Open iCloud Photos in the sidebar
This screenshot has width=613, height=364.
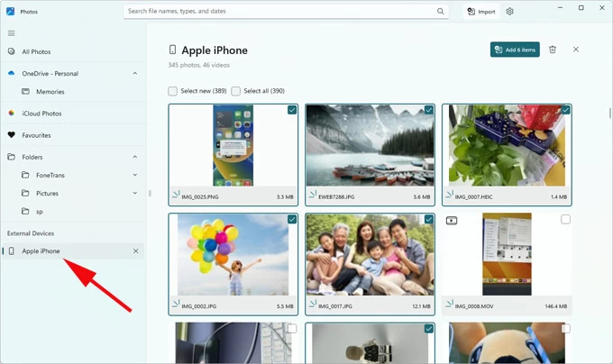(x=41, y=114)
